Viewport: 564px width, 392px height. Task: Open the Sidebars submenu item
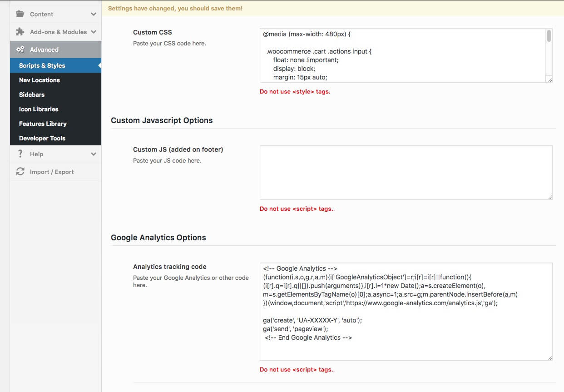32,94
